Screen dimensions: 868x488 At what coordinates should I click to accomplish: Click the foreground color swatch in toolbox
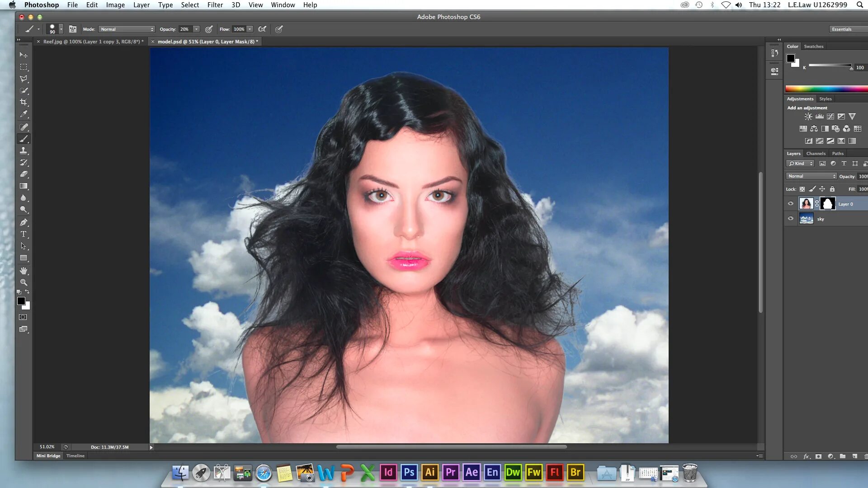tap(21, 301)
